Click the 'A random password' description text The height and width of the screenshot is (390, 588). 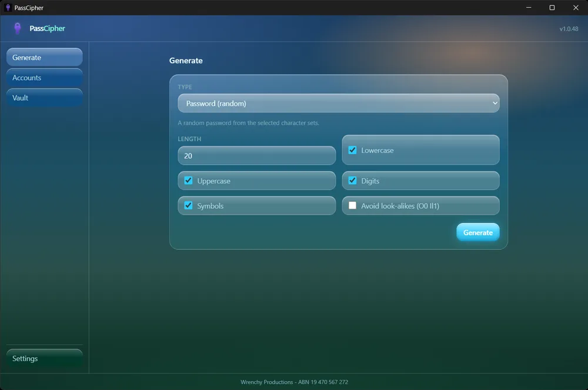[x=248, y=123]
